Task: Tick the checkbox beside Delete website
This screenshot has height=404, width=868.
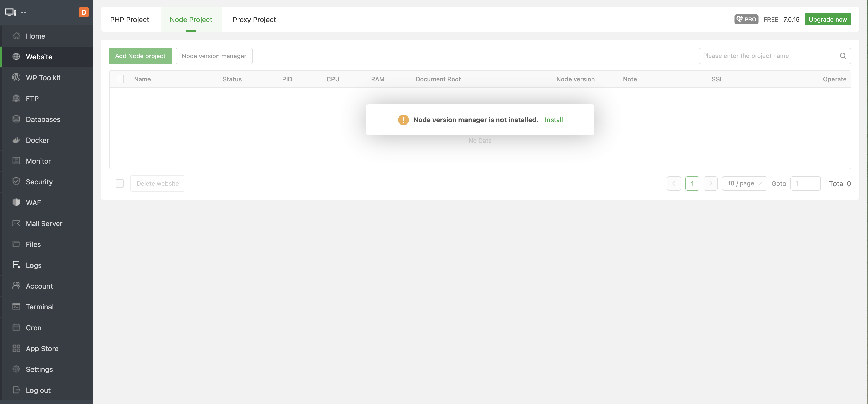Action: pos(120,184)
